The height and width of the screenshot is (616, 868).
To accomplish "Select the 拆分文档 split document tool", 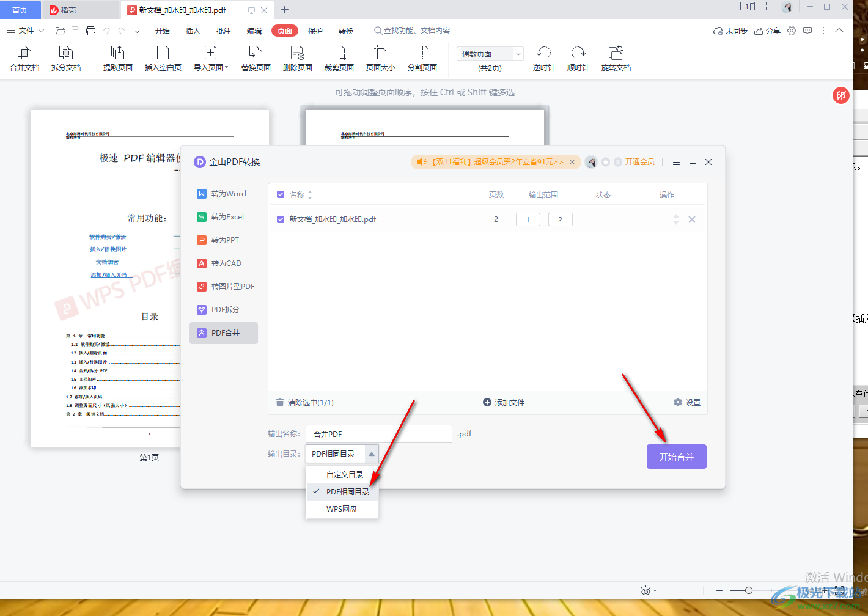I will 66,59.
